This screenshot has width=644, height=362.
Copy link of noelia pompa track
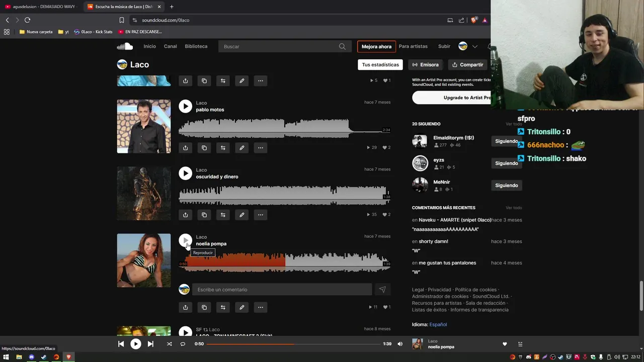[x=204, y=307]
